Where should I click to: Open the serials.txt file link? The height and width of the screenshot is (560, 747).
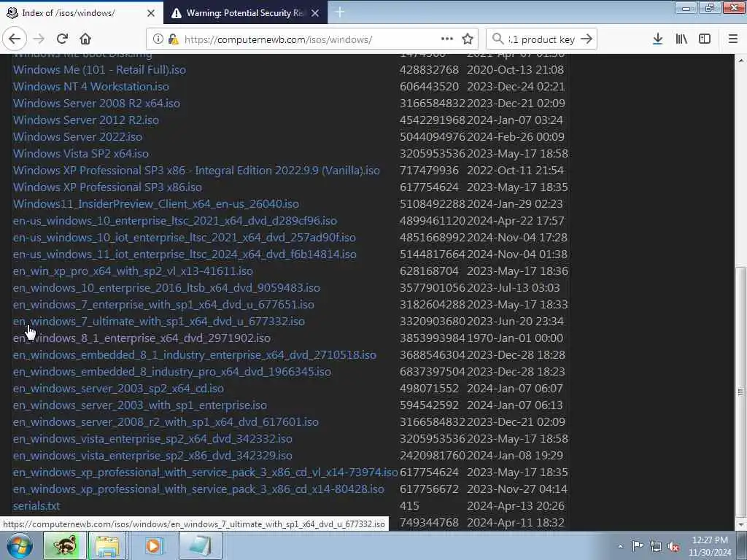coord(36,506)
